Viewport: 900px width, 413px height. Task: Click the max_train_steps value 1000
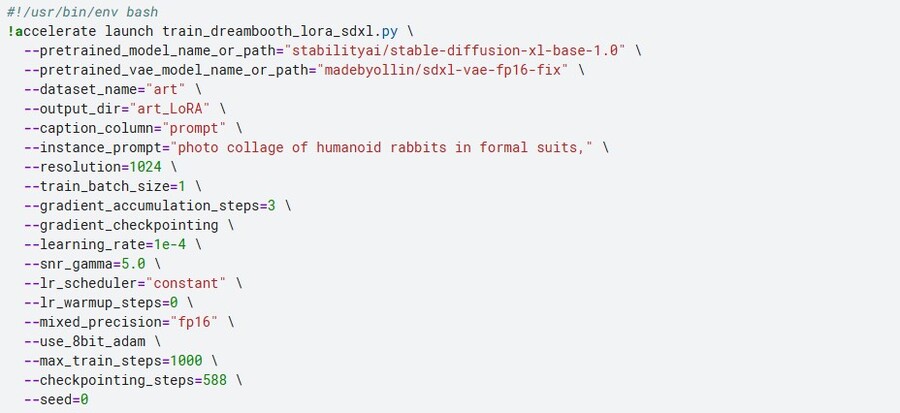pyautogui.click(x=186, y=361)
